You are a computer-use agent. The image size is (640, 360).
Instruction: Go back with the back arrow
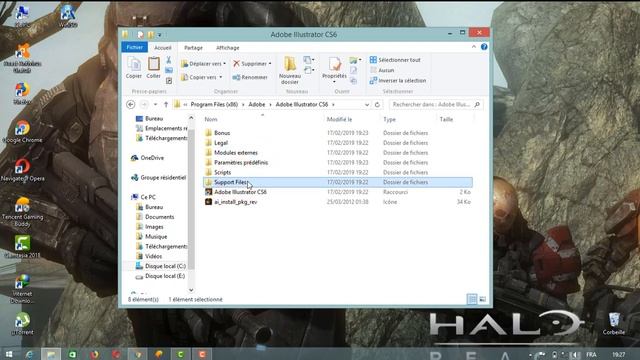131,104
